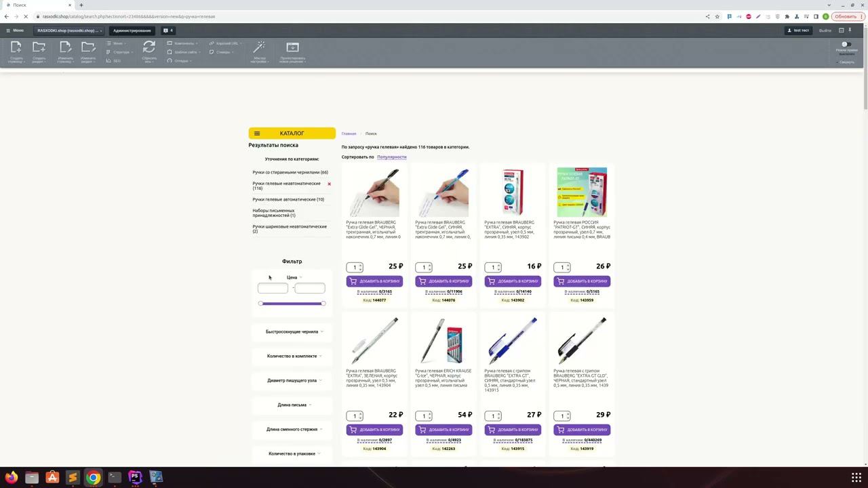
Task: Add ERICH KRAUSE 54 ₽ pen to cart
Action: click(443, 430)
